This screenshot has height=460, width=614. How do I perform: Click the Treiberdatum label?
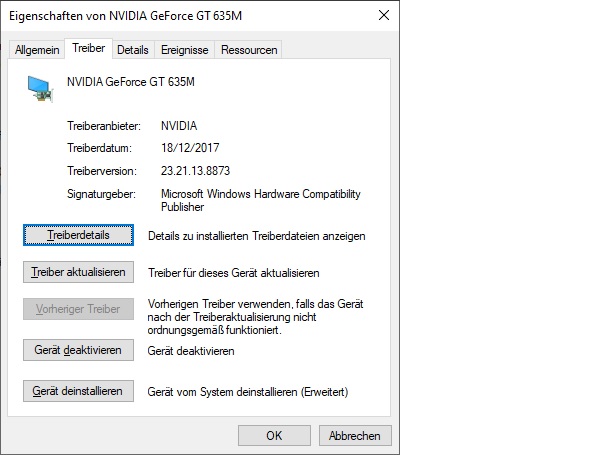(x=99, y=148)
